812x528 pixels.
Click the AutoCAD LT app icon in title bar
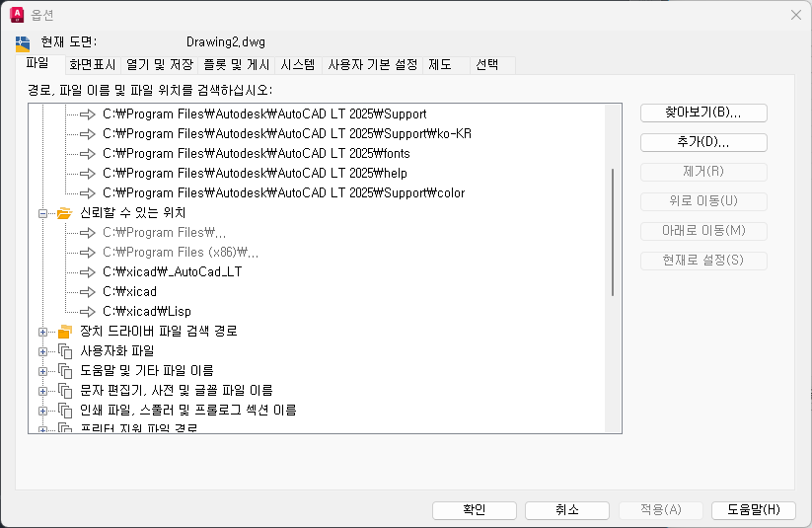[17, 15]
